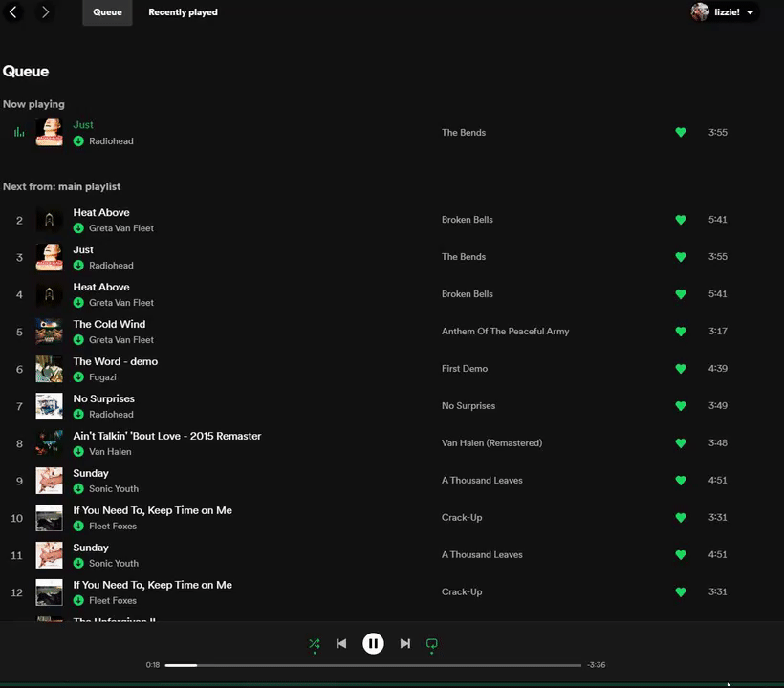The image size is (784, 688).
Task: Unlike Ain't Talkin' 'Bout Love track
Action: coord(681,443)
